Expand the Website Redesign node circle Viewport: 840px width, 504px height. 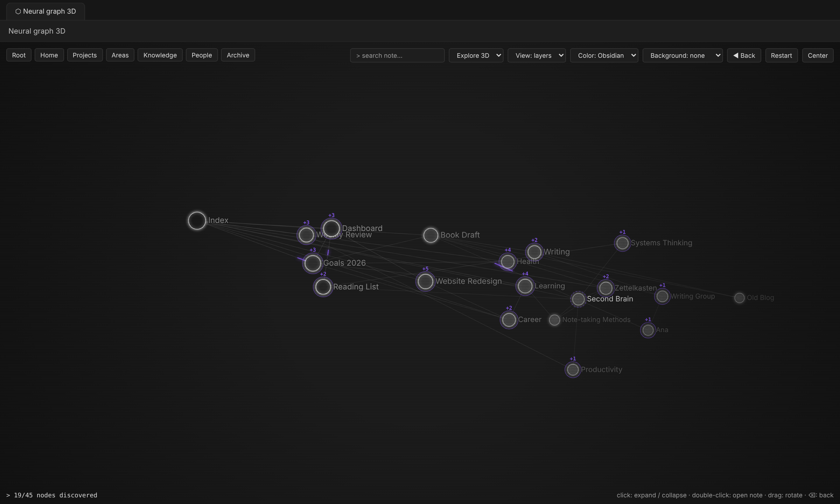point(425,281)
